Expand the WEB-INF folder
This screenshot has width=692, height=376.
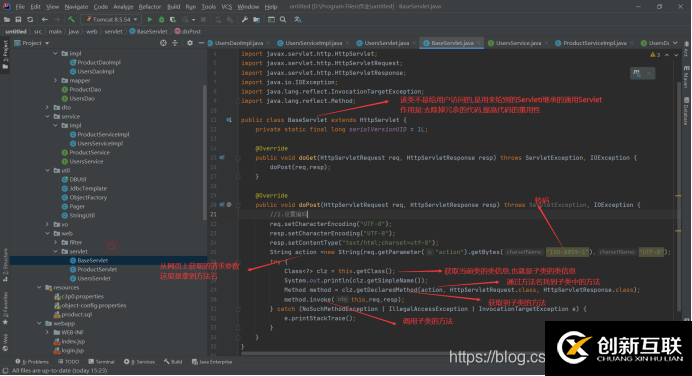48,332
